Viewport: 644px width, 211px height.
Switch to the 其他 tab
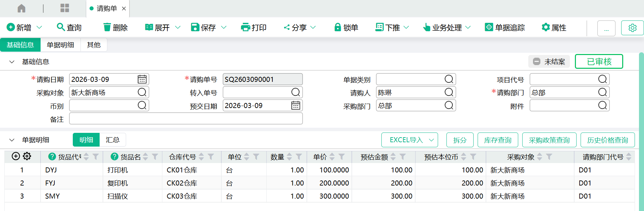point(94,45)
